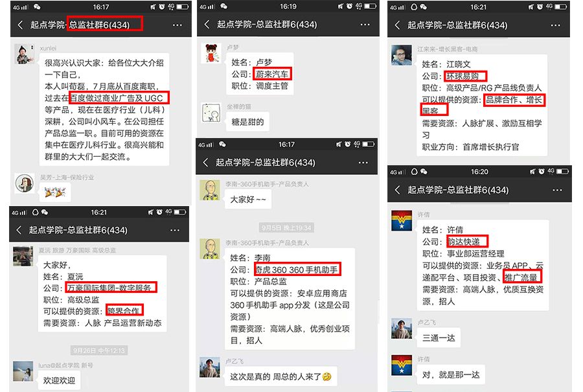Tap the 大家好~~ message bubble
The width and height of the screenshot is (583, 392).
click(248, 200)
